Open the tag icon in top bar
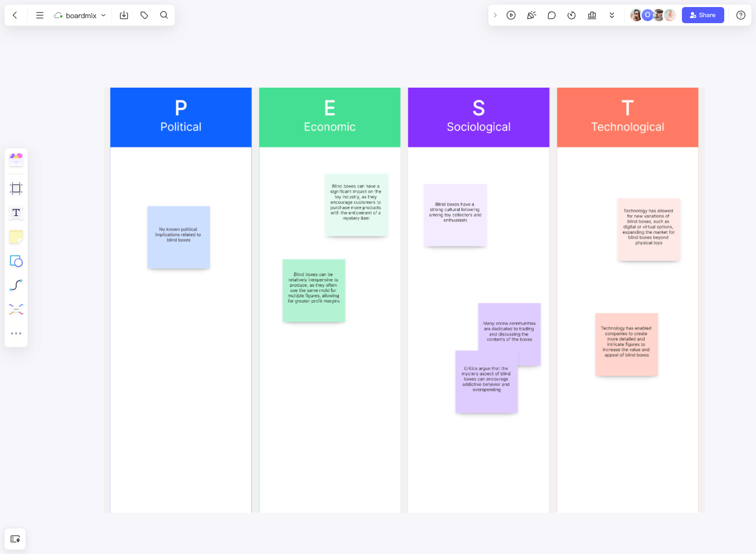The height and width of the screenshot is (554, 756). click(x=144, y=15)
